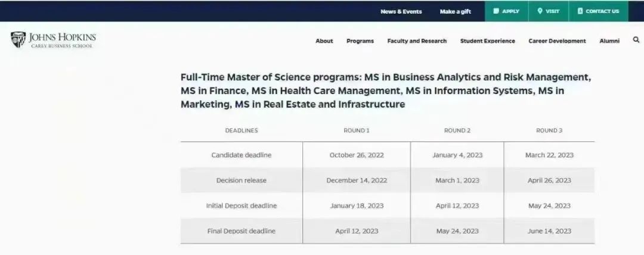The width and height of the screenshot is (644, 255).
Task: Expand the Student Experience menu
Action: tap(487, 41)
